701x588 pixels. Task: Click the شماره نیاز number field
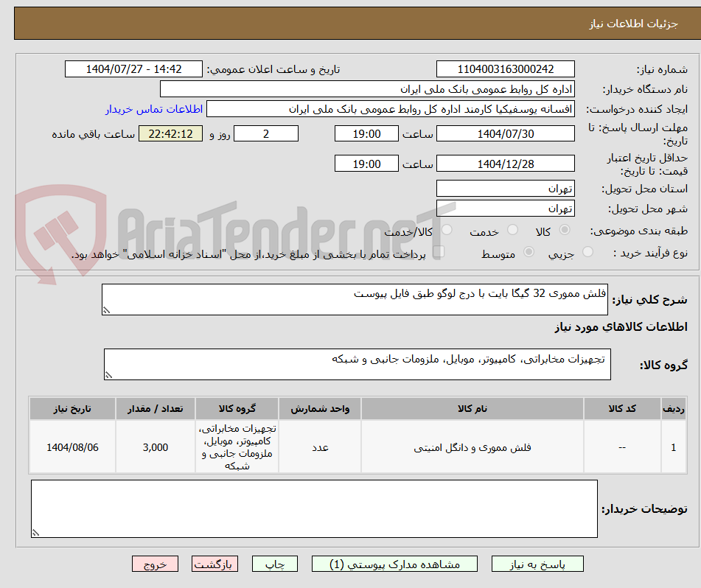506,69
